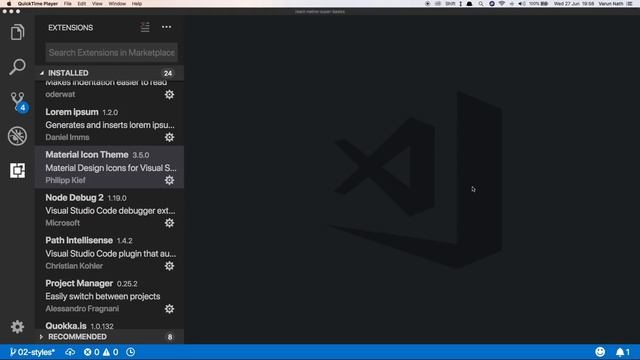
Task: Open Problems via errors and warnings counter
Action: tap(101, 352)
